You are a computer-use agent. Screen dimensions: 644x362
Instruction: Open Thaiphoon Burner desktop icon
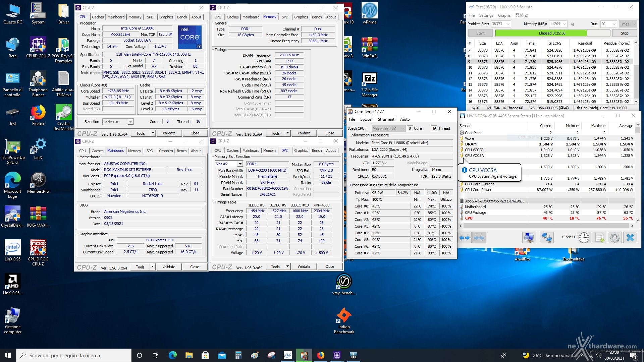coord(38,83)
